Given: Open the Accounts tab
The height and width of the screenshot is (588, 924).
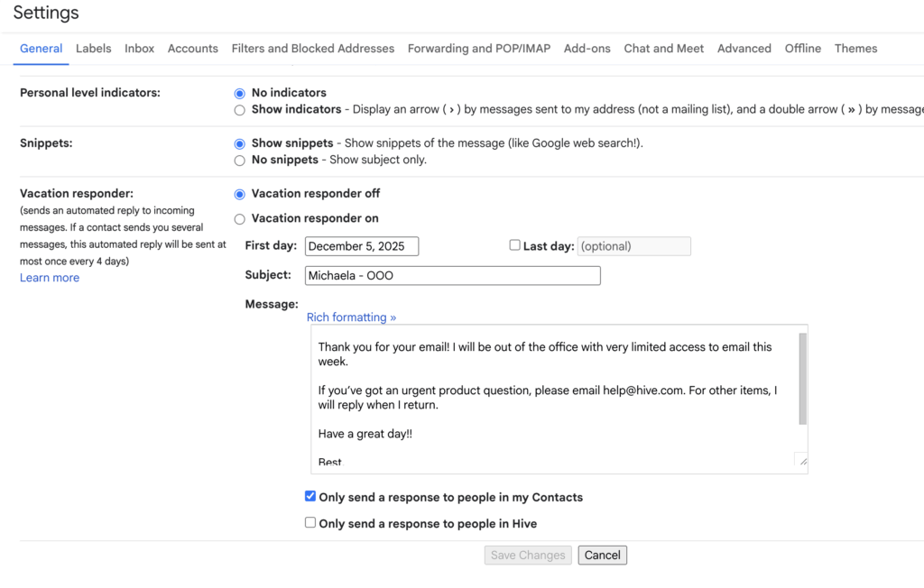Looking at the screenshot, I should [192, 49].
